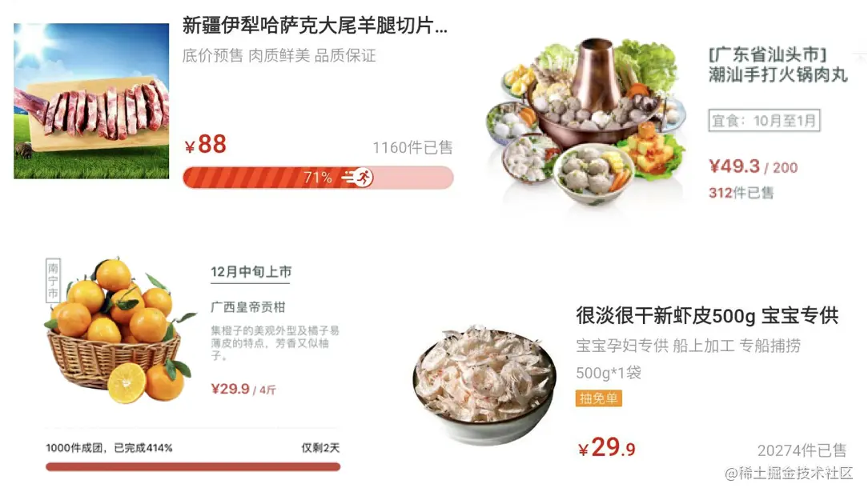Open 新疆伊犁哈萨克大尾羊腿切片 product title
868x496 pixels.
point(315,26)
